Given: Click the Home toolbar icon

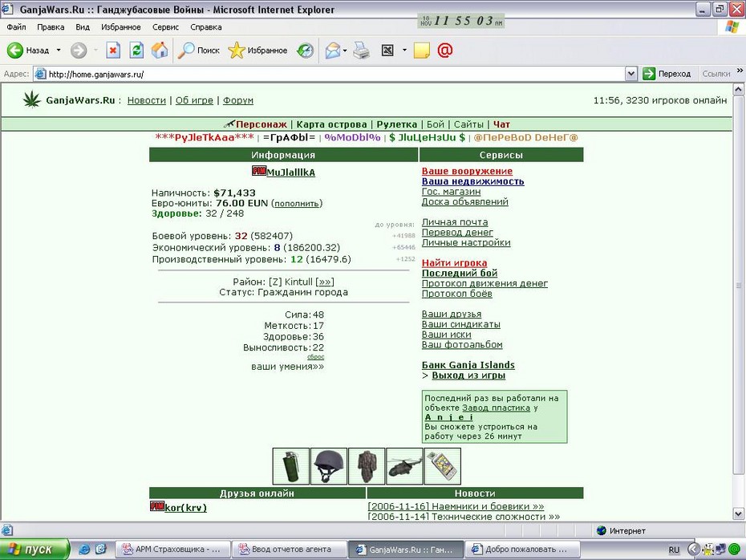Looking at the screenshot, I should (160, 50).
